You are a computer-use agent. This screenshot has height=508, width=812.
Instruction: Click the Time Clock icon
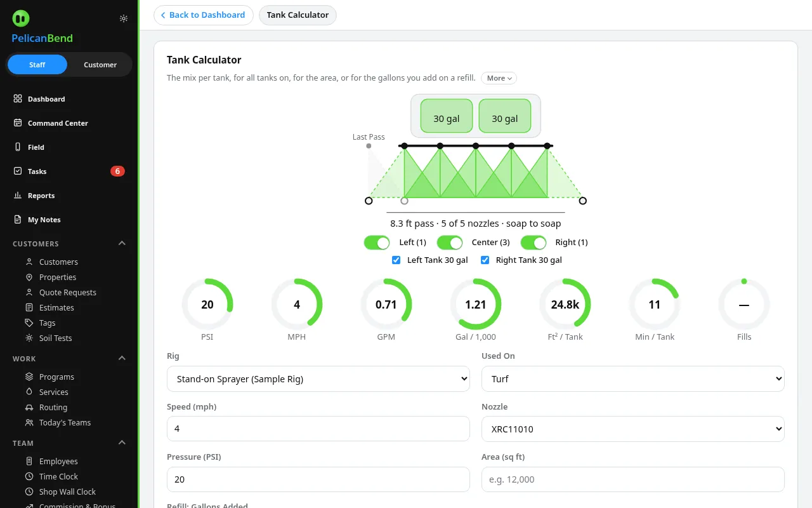pos(29,477)
